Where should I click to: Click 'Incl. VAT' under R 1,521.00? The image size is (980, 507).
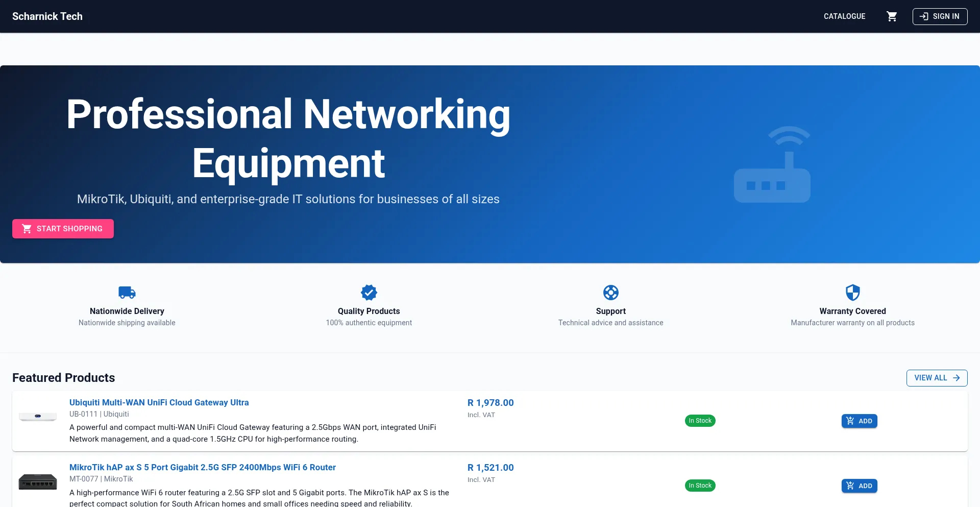(481, 480)
